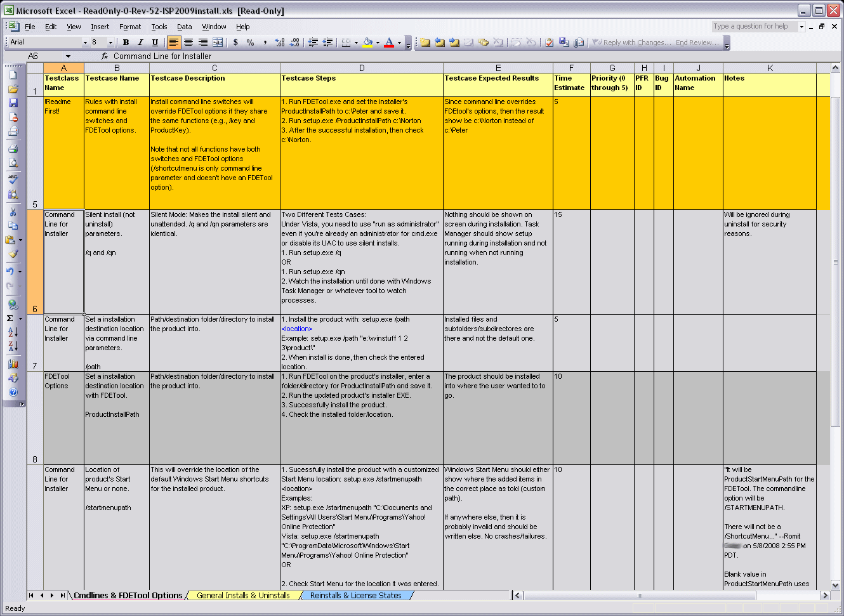The width and height of the screenshot is (844, 616).
Task: Apply Percent Style formatting
Action: pyautogui.click(x=250, y=43)
